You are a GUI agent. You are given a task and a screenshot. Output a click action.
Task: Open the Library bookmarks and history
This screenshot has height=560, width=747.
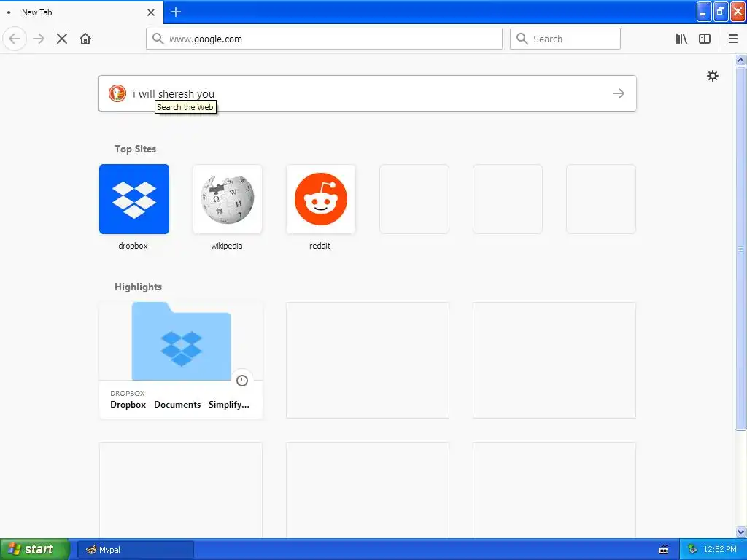point(681,39)
